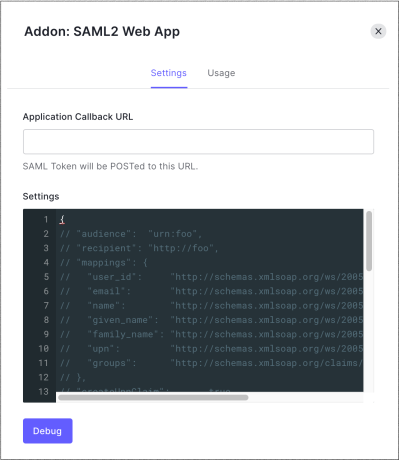
Task: Click the code editor horizontal scrollbar thumb
Action: [153, 397]
